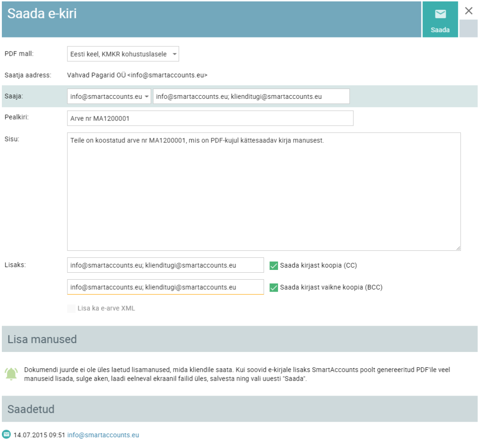Uncheck Saada kirjast koopia (CC)
Image resolution: width=480 pixels, height=448 pixels.
(274, 266)
